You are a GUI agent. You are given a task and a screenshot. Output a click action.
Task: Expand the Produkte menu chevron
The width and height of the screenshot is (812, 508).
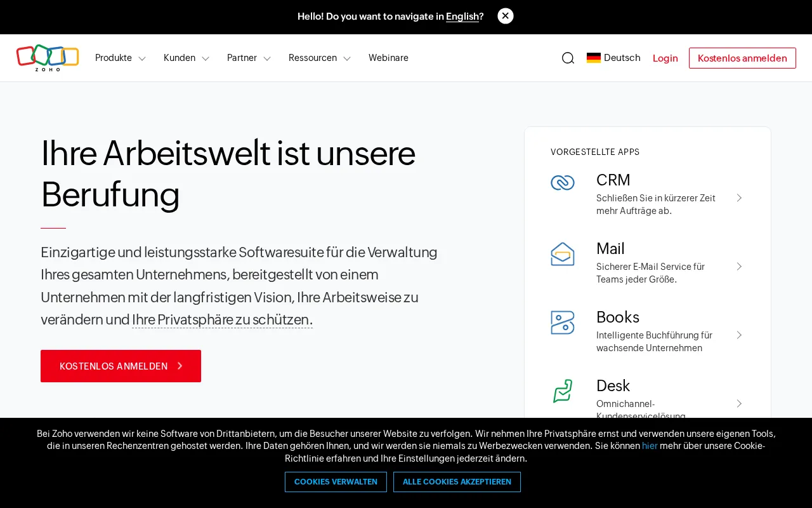(142, 58)
